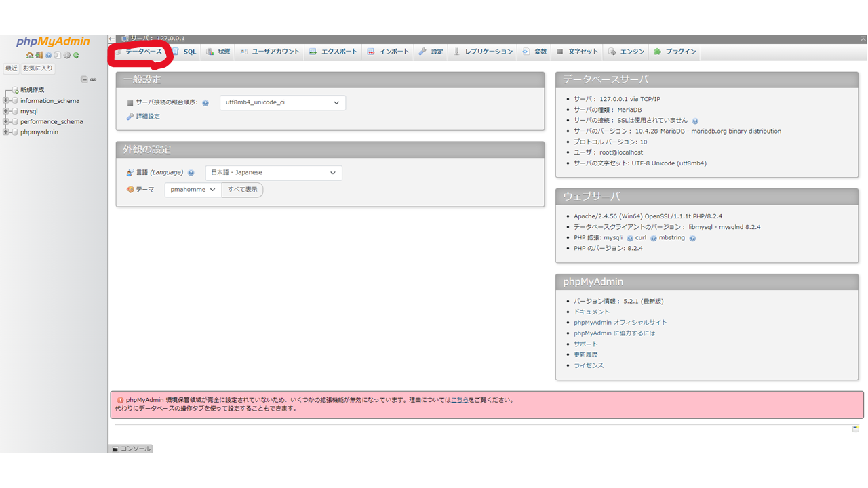Open the ライセンス link

tap(589, 365)
